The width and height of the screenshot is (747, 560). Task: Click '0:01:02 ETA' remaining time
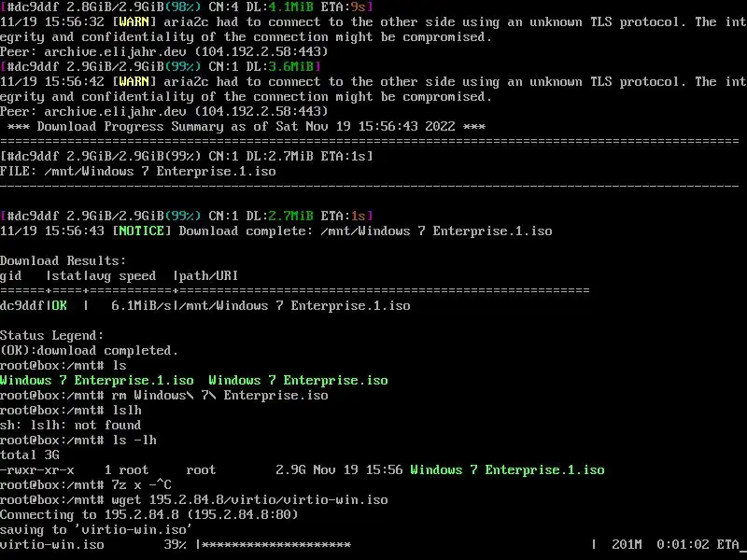click(x=698, y=545)
